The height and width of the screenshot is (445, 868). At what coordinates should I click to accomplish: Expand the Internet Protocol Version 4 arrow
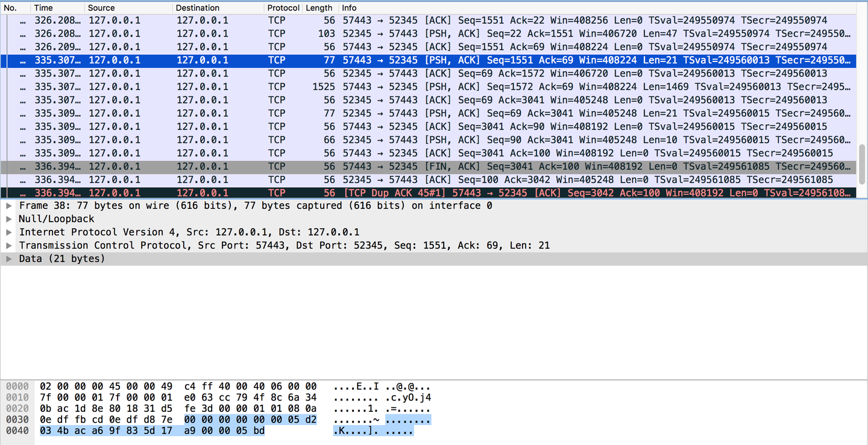pos(8,232)
